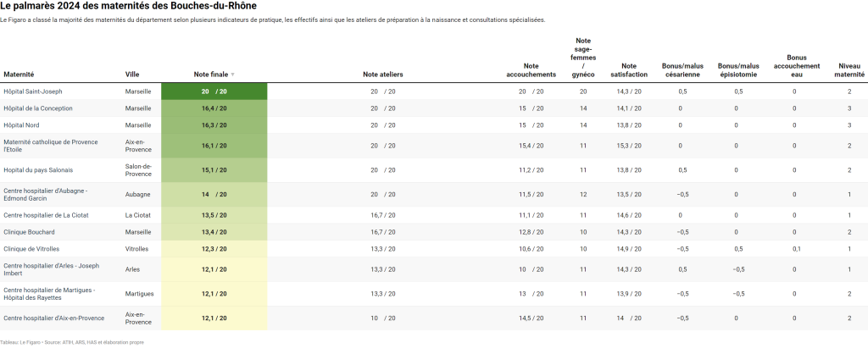Click the 14 / 20 final score cell
Screen dimensions: 868x354
pyautogui.click(x=214, y=194)
